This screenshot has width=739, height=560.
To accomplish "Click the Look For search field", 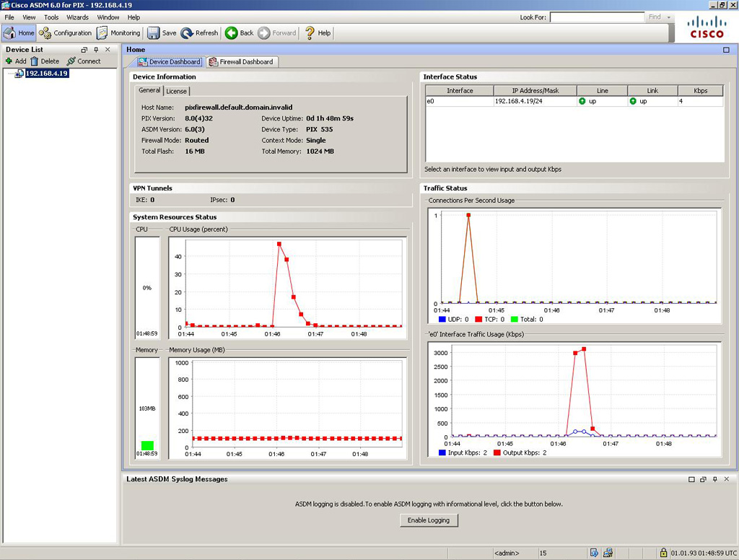I will click(596, 17).
